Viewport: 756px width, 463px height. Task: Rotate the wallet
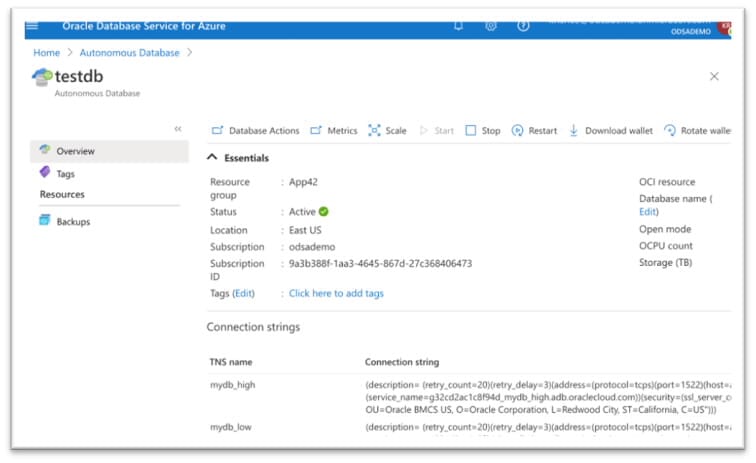coord(698,131)
